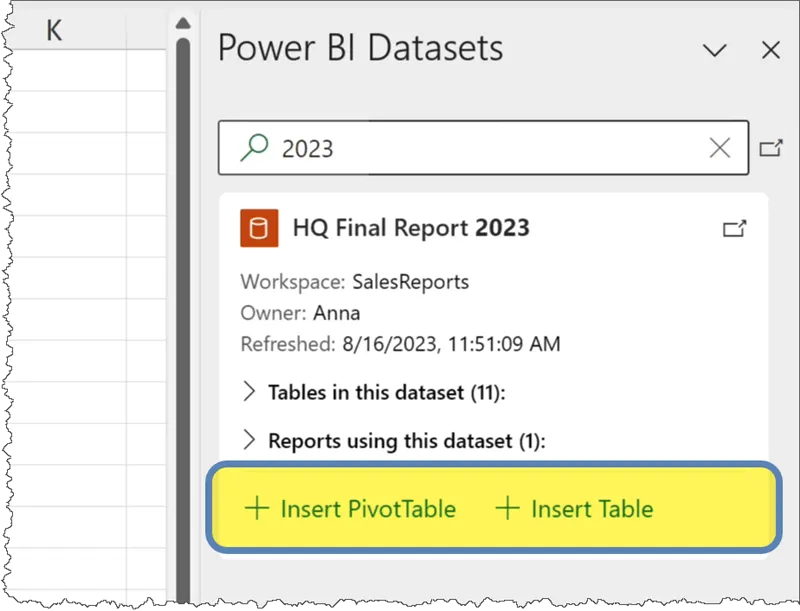The image size is (800, 611).
Task: Click the open-in-Power-BI icon beside the search box
Action: click(x=770, y=148)
